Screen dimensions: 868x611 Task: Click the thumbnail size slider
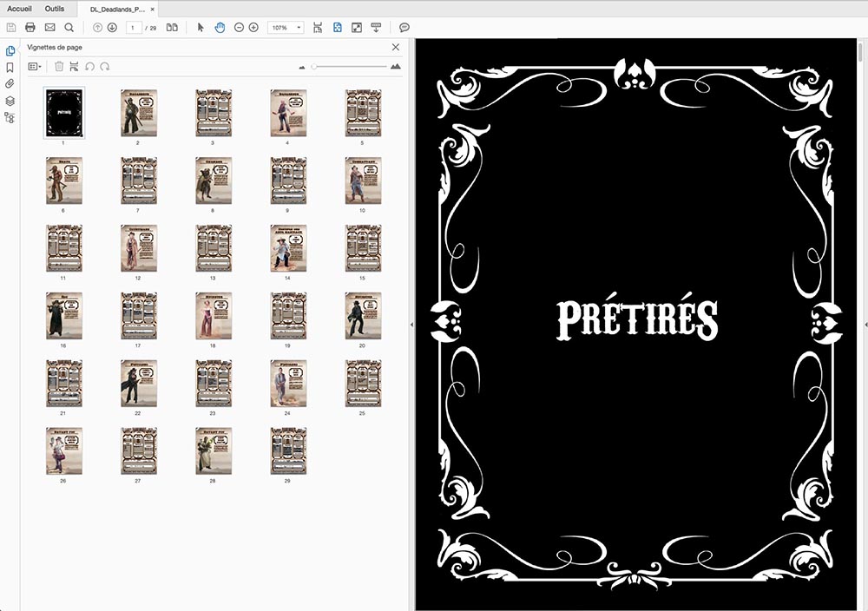[x=314, y=66]
